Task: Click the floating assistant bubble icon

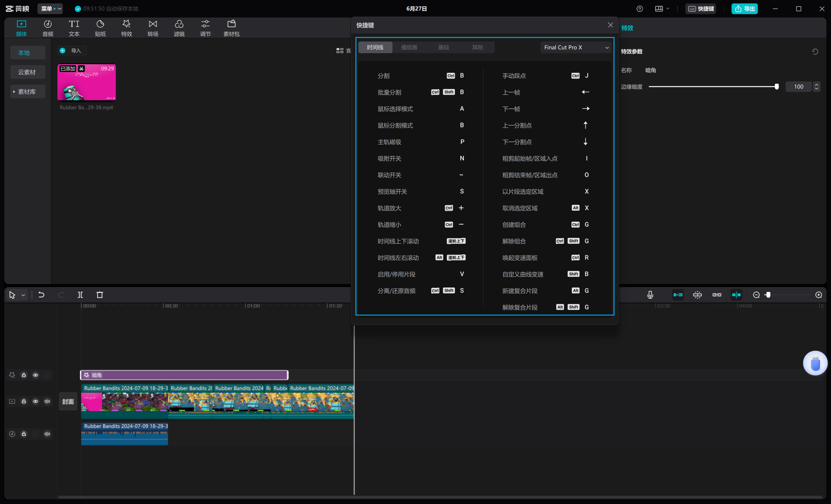Action: (815, 363)
